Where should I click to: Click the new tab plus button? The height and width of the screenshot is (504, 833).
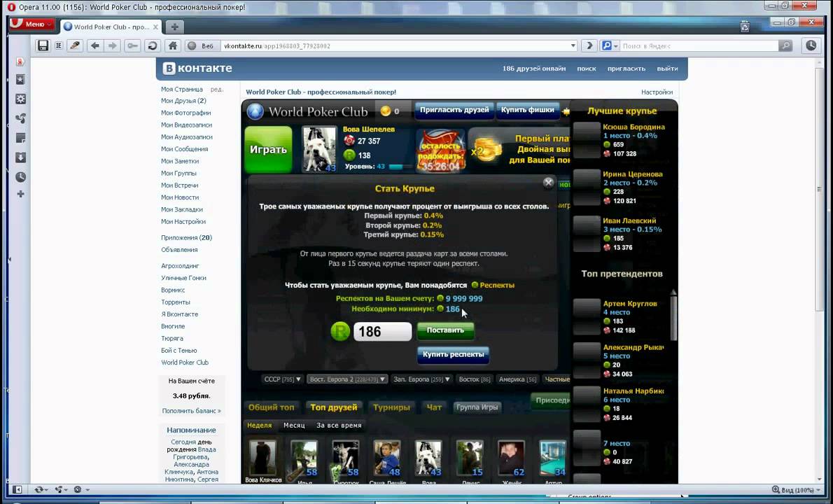174,27
